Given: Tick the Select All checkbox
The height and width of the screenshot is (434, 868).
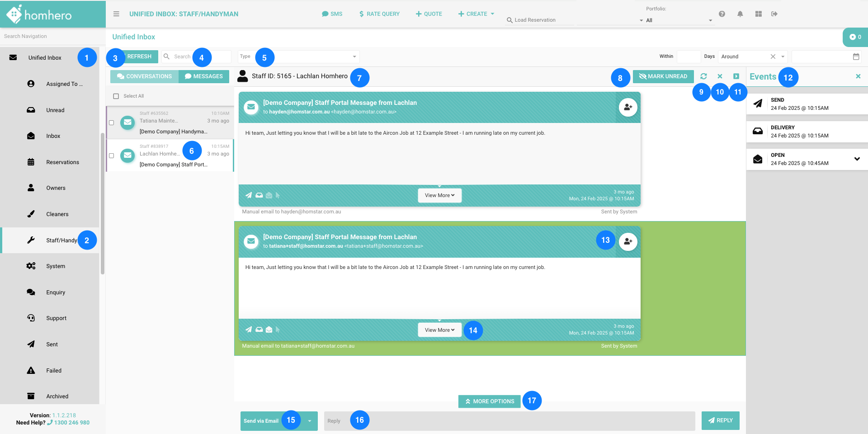Looking at the screenshot, I should pyautogui.click(x=116, y=96).
